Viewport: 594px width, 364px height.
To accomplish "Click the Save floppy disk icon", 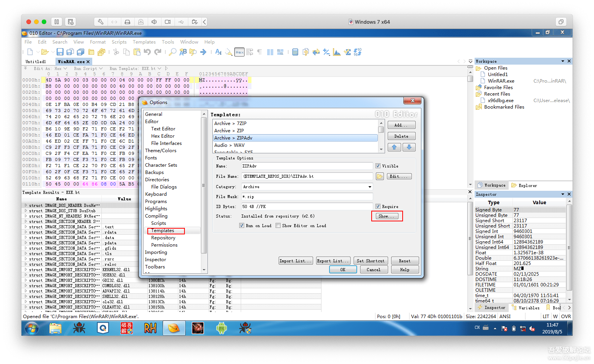I will point(60,52).
